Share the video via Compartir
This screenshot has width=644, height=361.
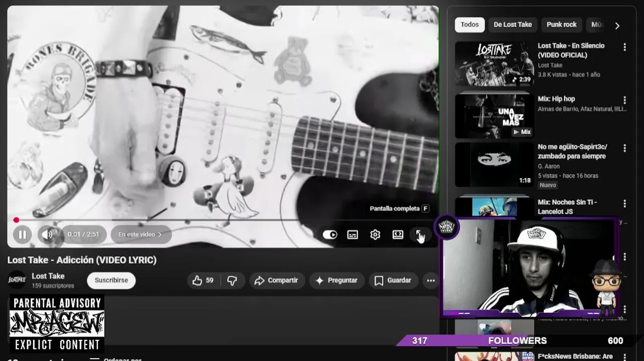point(277,280)
